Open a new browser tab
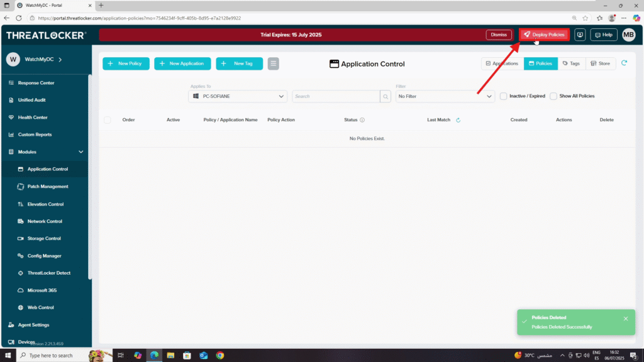The width and height of the screenshot is (644, 362). (x=101, y=5)
